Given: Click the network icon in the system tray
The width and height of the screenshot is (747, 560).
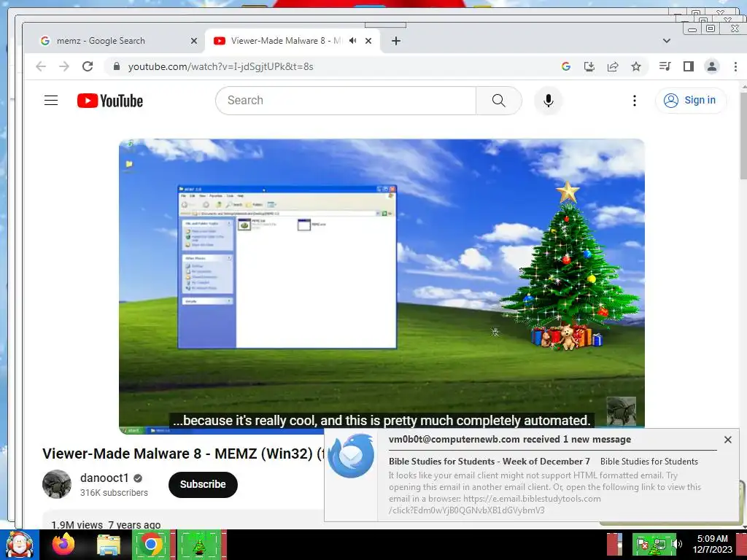Looking at the screenshot, I should (659, 544).
